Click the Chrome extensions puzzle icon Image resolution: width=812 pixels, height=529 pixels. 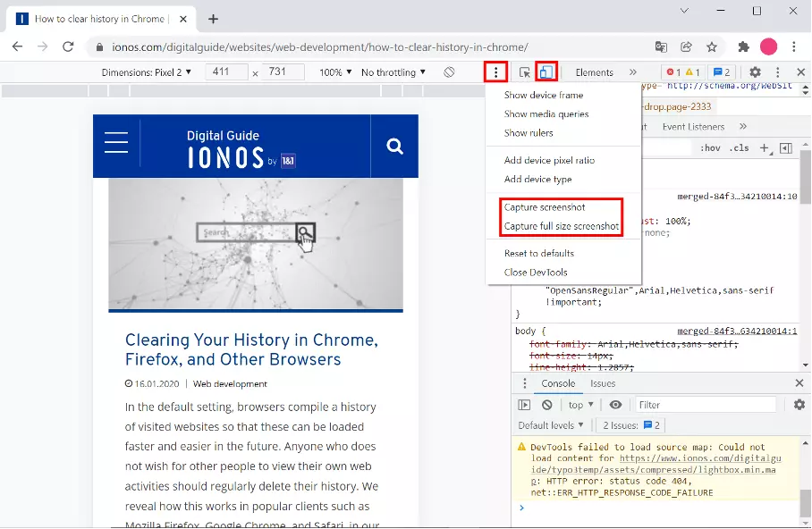743,46
